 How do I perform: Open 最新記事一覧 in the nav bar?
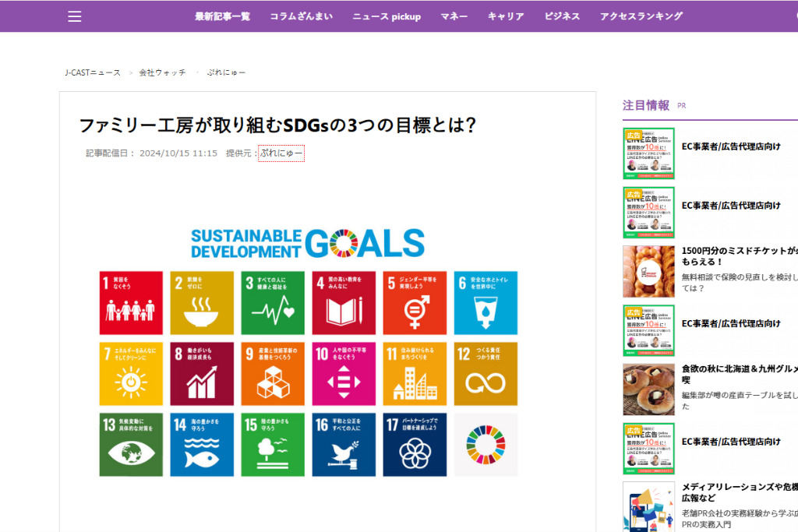(x=222, y=16)
